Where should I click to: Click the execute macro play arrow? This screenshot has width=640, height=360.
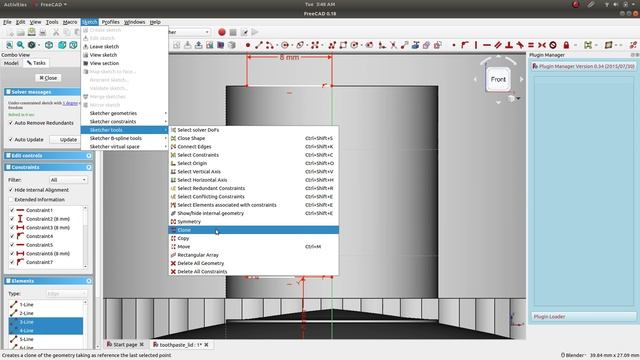[255, 32]
